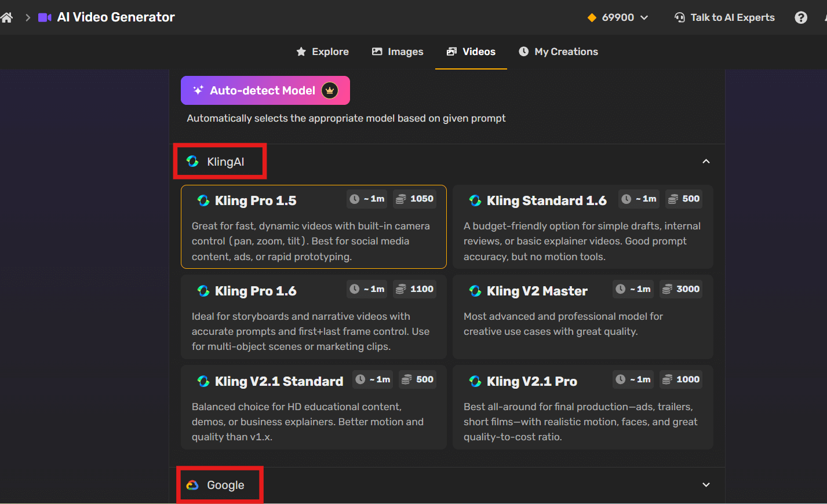The width and height of the screenshot is (827, 504).
Task: Choose the Kling V2.1 Standard model title
Action: point(279,381)
